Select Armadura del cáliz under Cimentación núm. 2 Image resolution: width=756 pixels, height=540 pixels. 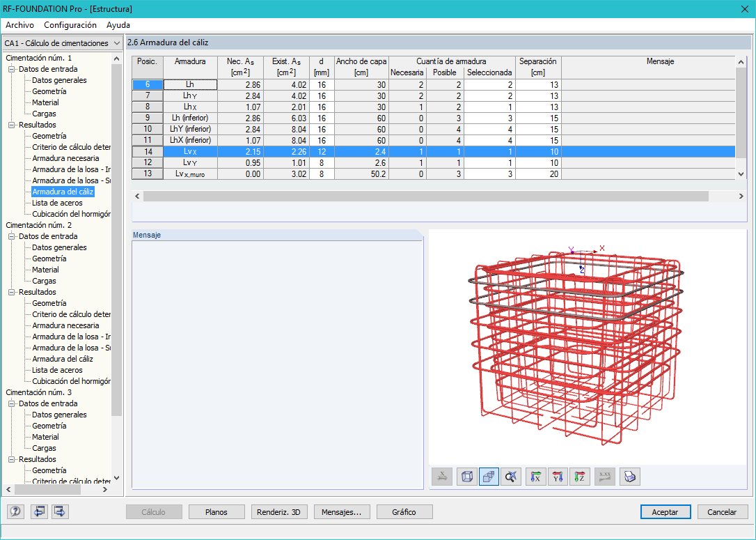(x=63, y=359)
